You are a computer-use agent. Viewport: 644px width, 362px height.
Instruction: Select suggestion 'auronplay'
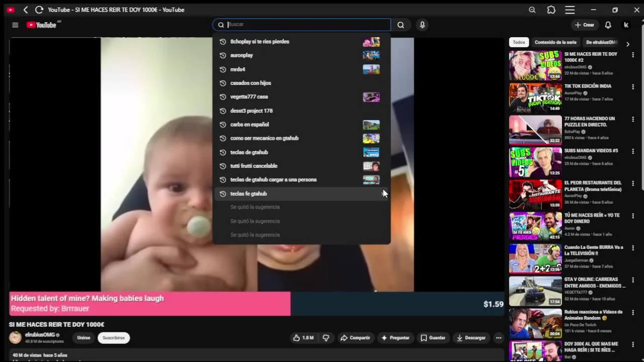click(x=301, y=55)
